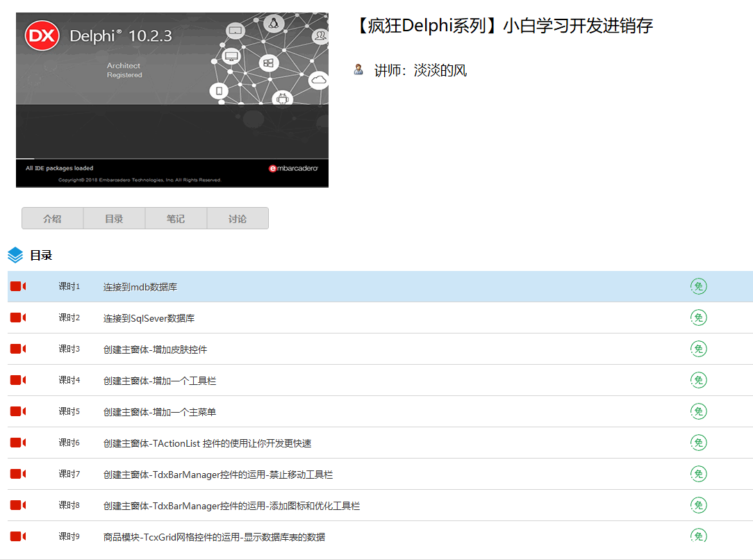
Task: Click the blue layers icon beside 目录 heading
Action: [15, 255]
